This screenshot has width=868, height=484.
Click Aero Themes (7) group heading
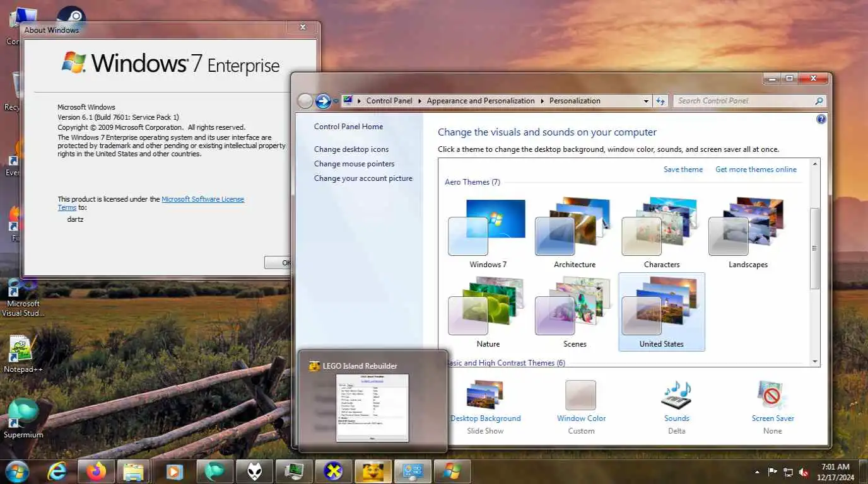(x=472, y=182)
